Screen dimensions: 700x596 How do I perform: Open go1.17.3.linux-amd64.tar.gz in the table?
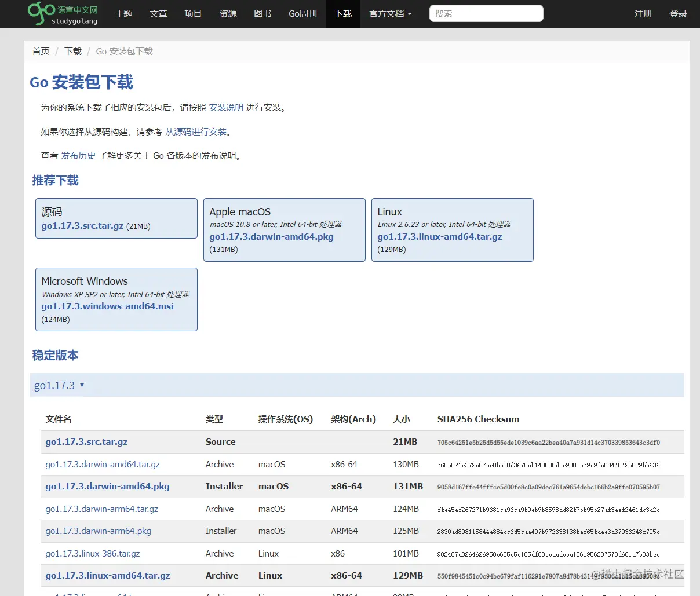pyautogui.click(x=108, y=576)
